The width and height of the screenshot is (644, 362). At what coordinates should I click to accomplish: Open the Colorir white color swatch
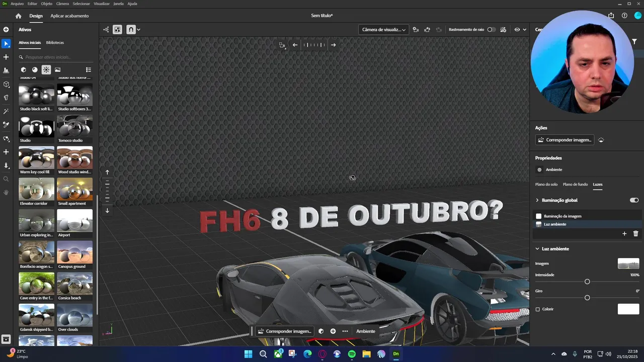click(628, 309)
